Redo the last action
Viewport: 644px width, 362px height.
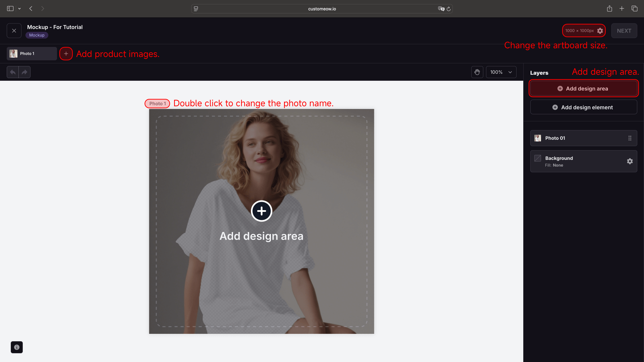coord(24,72)
